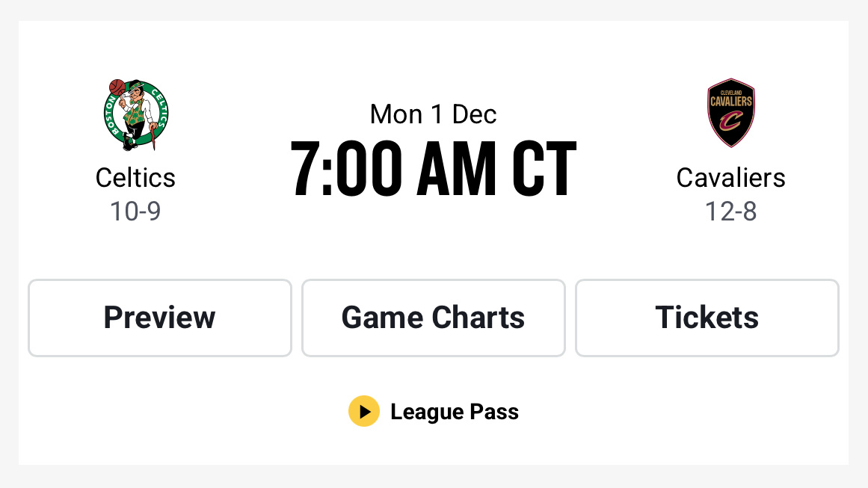
Task: Click the 7:00 AM CT start time
Action: tap(434, 166)
